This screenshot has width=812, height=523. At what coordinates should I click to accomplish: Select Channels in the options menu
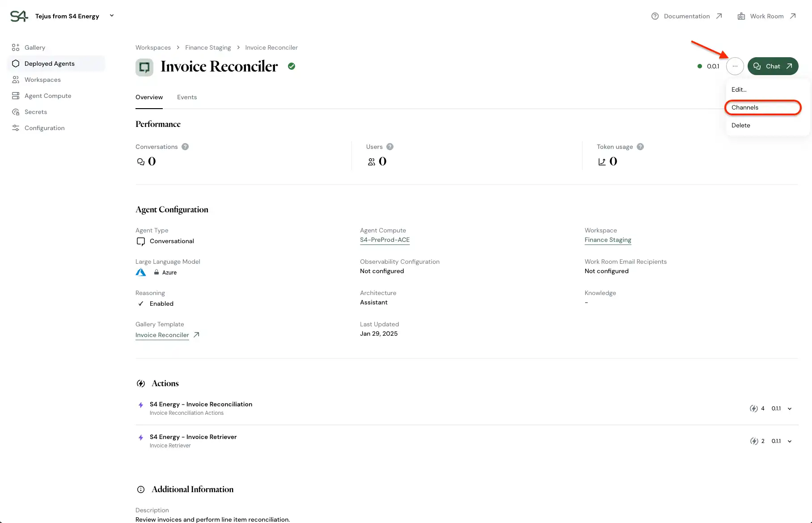tap(744, 107)
